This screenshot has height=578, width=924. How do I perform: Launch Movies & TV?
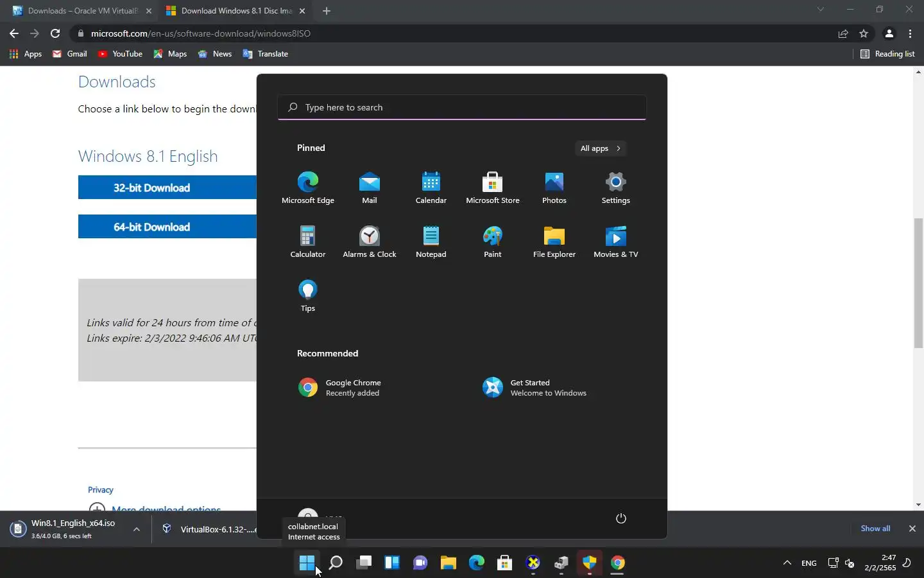click(616, 241)
